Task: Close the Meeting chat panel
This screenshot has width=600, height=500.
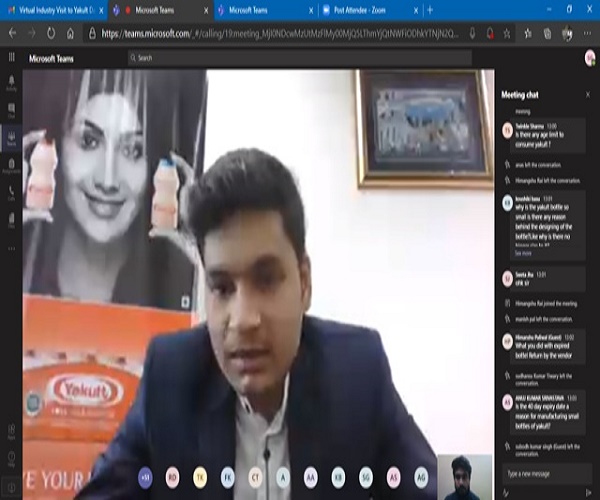Action: pyautogui.click(x=588, y=94)
